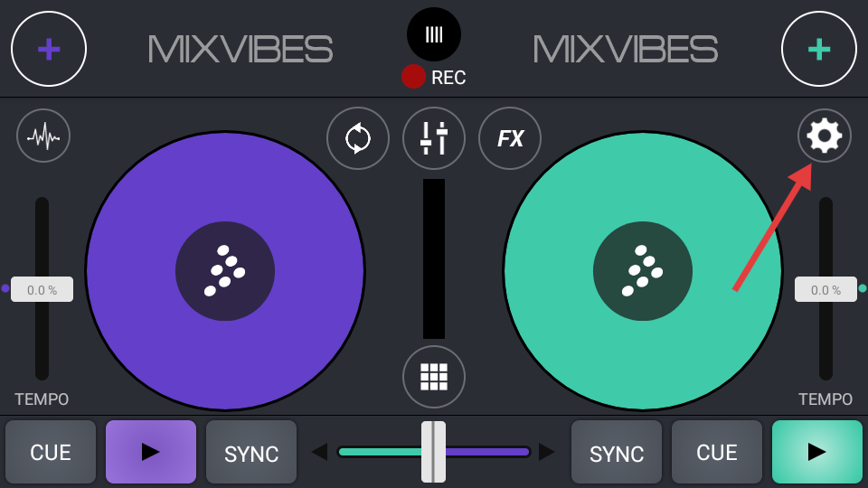Viewport: 868px width, 488px height.
Task: Click the left tempo slider 0.0 % handle
Action: pyautogui.click(x=42, y=290)
